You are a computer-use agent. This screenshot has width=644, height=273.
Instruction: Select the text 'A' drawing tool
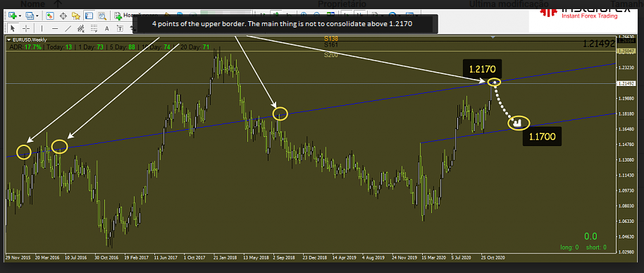(107, 28)
